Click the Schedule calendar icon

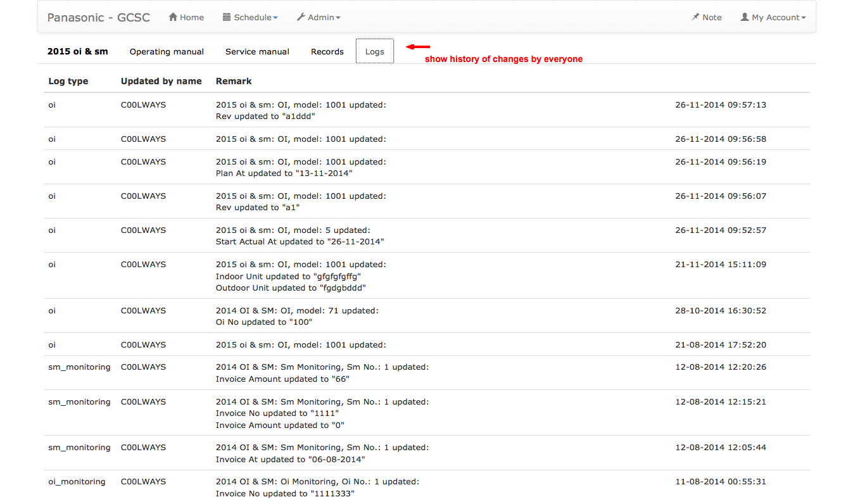point(227,18)
